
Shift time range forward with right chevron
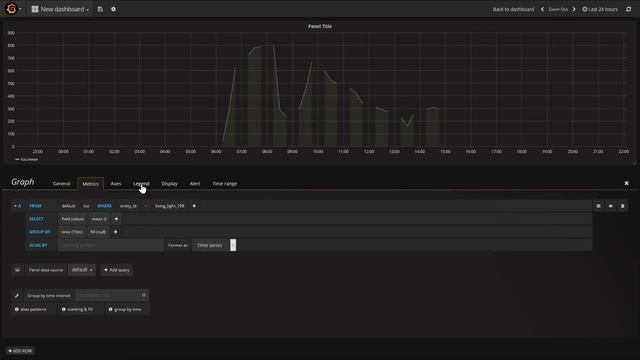point(574,9)
